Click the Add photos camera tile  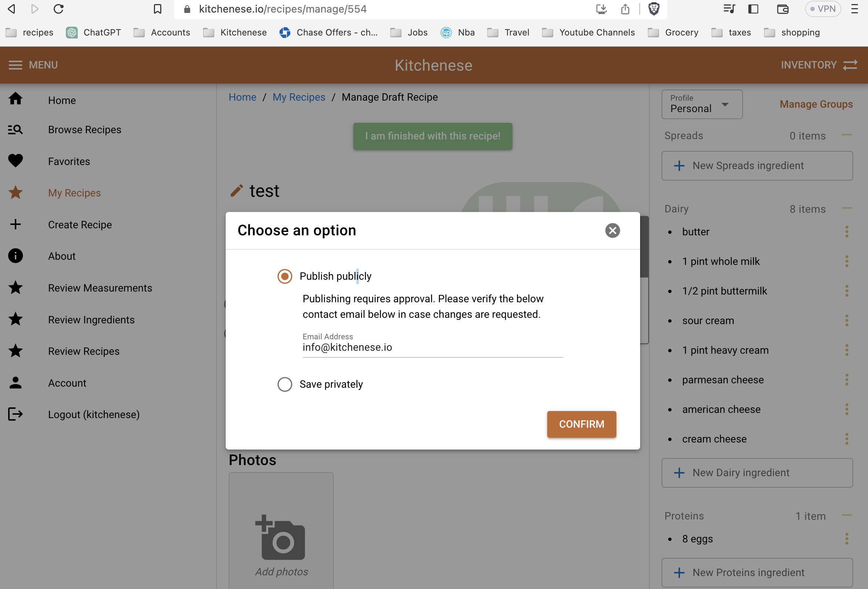point(281,531)
